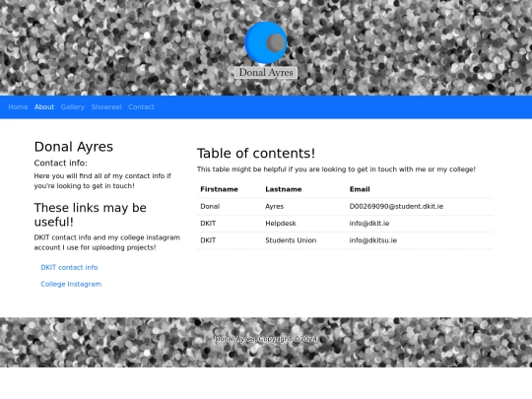The image size is (532, 399).
Task: Click the blue circle logo in header
Action: click(266, 43)
